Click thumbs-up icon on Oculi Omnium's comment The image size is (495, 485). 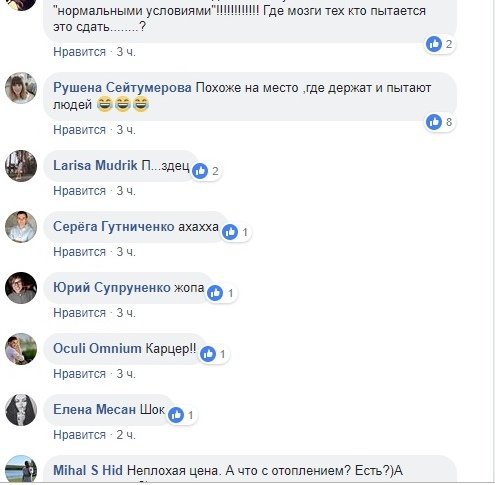coord(208,354)
